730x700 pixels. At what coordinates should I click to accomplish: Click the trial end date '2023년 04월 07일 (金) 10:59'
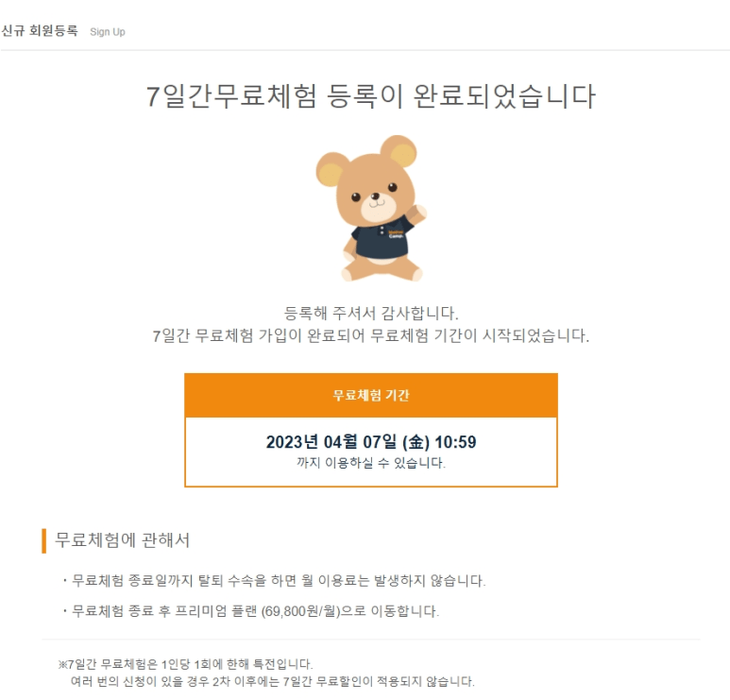tap(371, 442)
